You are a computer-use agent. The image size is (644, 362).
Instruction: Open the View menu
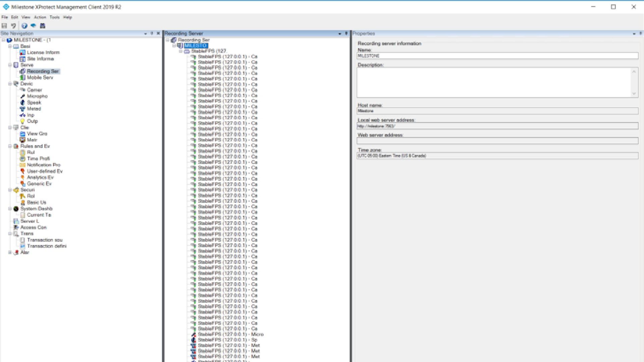point(26,17)
